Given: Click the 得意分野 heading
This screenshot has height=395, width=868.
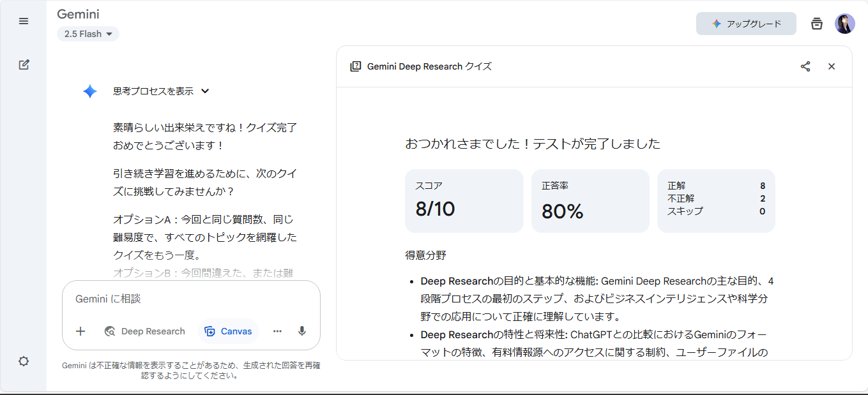Looking at the screenshot, I should pyautogui.click(x=425, y=255).
